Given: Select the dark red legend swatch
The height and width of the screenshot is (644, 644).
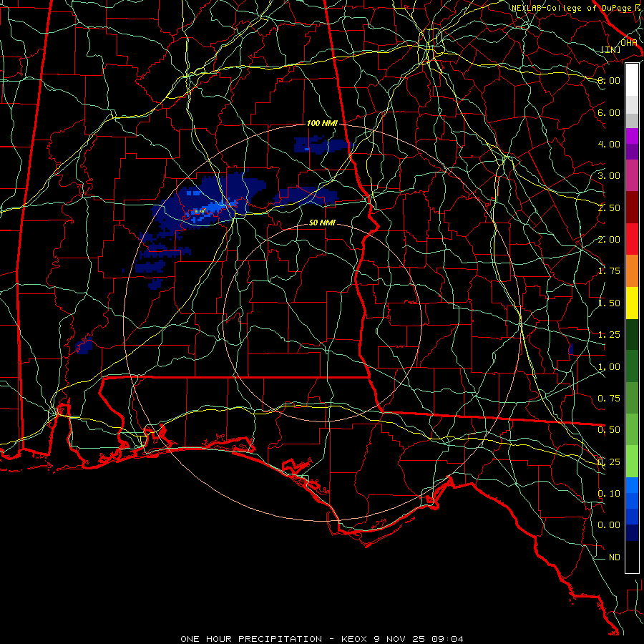Looking at the screenshot, I should point(632,208).
